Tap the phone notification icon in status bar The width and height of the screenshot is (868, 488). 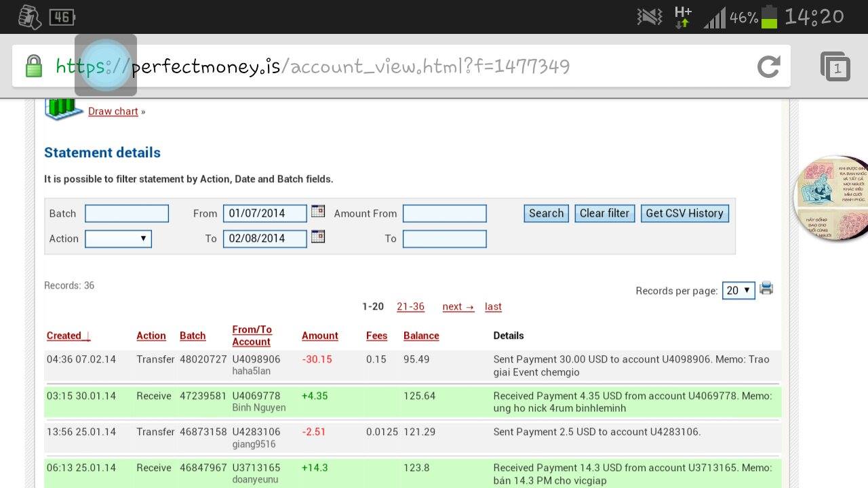coord(29,17)
